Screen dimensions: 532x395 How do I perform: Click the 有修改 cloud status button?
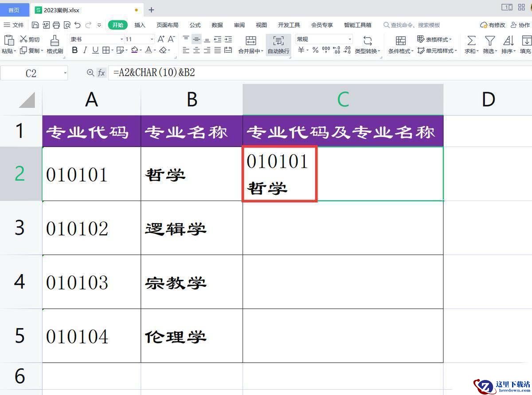click(x=493, y=25)
